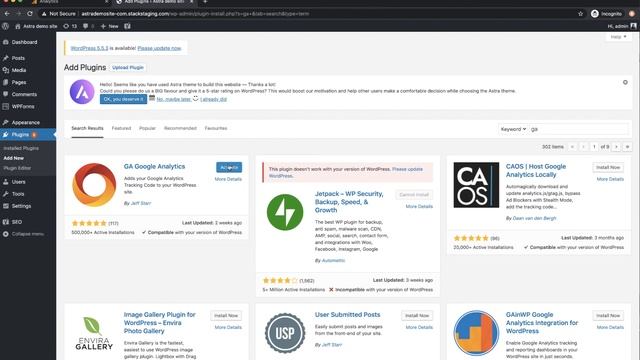Open the SEO menu

17,222
